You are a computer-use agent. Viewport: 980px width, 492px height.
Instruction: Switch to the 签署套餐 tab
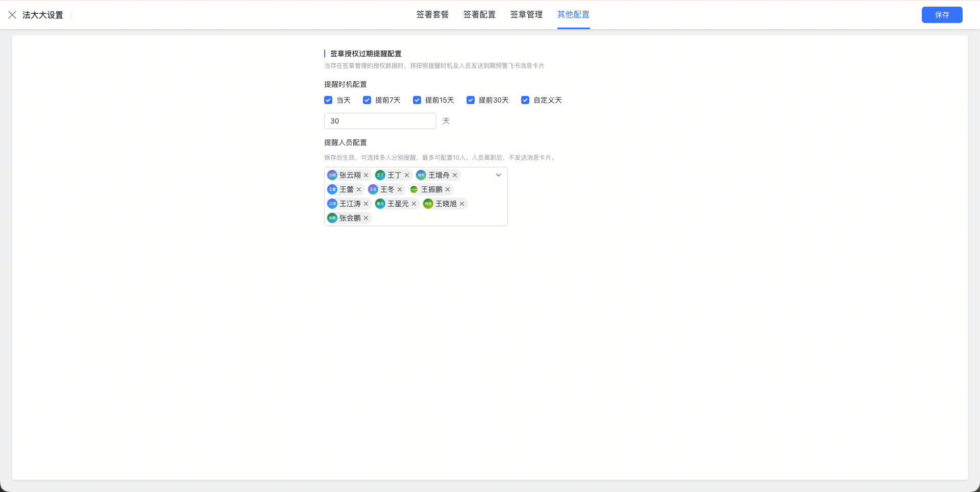[x=432, y=15]
